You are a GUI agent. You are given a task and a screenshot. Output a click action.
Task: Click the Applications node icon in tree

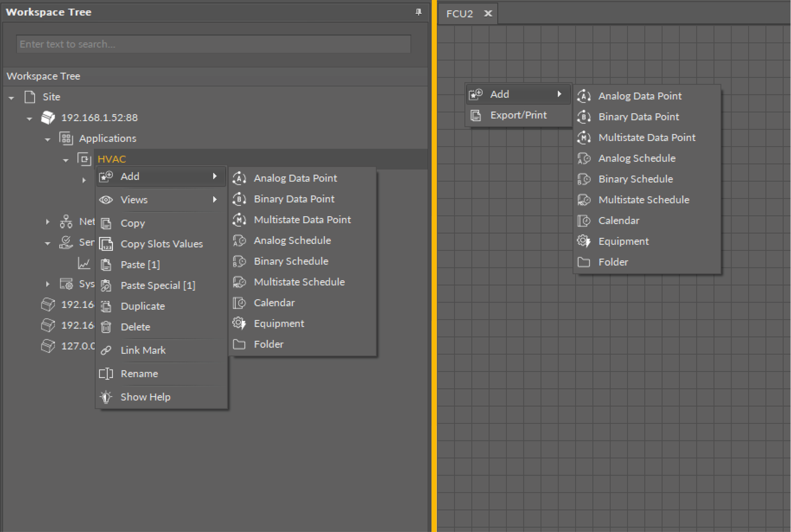66,138
